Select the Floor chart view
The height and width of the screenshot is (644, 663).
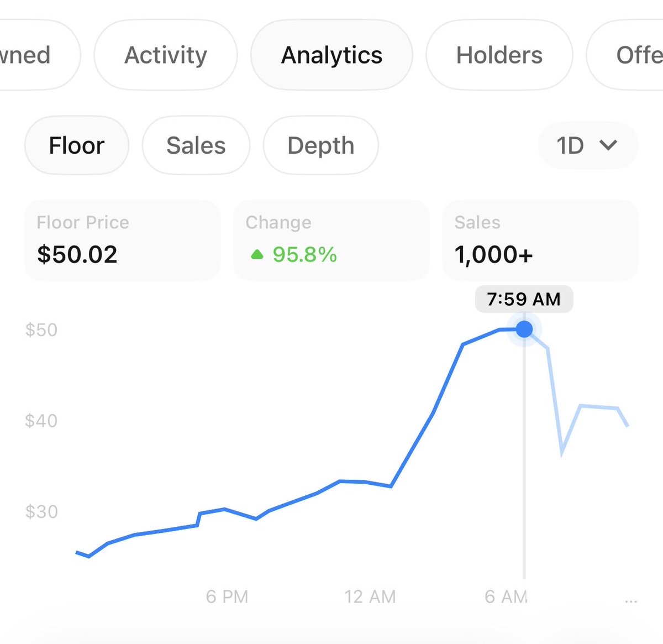[x=77, y=145]
